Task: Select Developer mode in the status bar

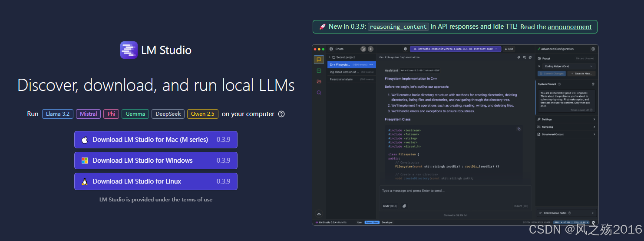Action: 387,222
